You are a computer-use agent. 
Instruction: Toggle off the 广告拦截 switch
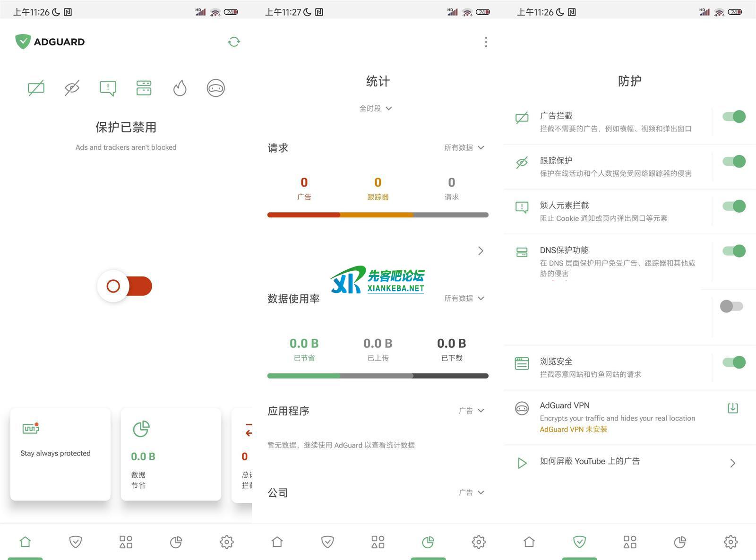734,117
